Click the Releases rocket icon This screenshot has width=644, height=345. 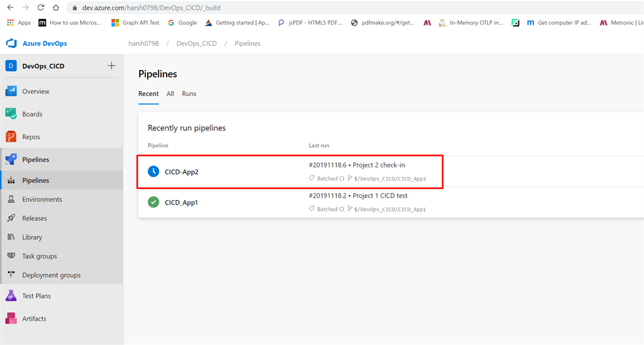click(x=11, y=218)
